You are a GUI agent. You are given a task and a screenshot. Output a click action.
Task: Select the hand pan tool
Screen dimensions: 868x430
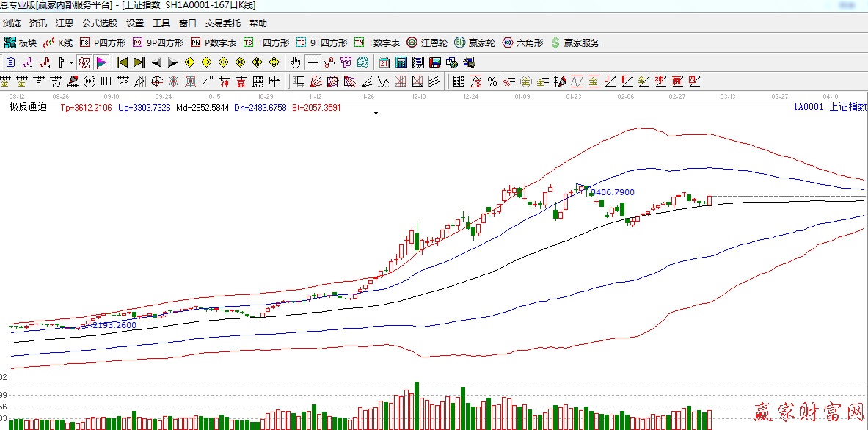pyautogui.click(x=296, y=62)
